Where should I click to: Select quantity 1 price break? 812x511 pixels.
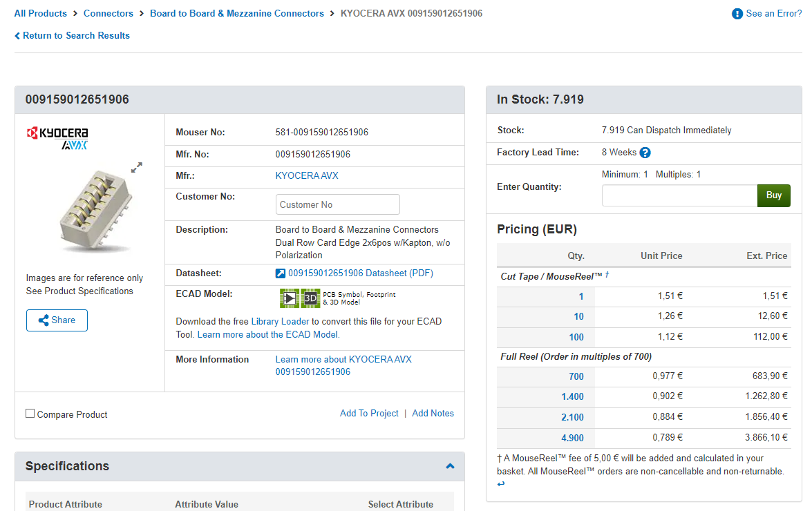(x=581, y=296)
